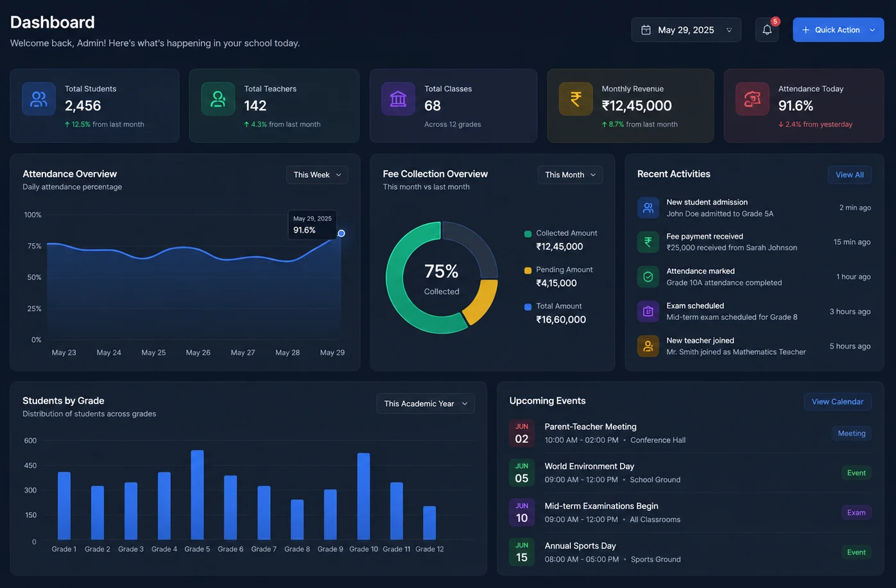Image resolution: width=896 pixels, height=588 pixels.
Task: Click the World Environment Day event title
Action: [589, 467]
